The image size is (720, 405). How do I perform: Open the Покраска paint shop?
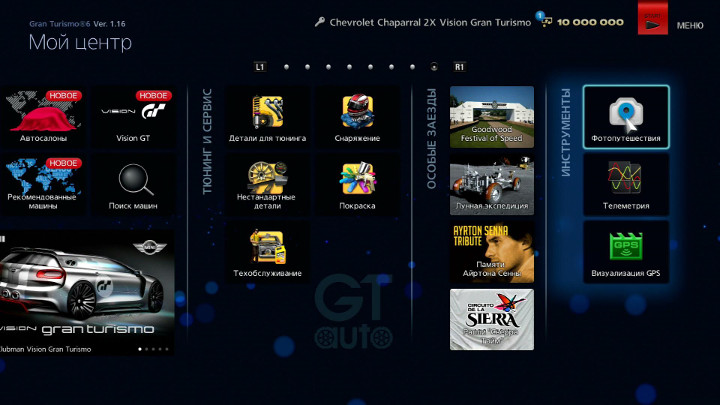coord(359,184)
